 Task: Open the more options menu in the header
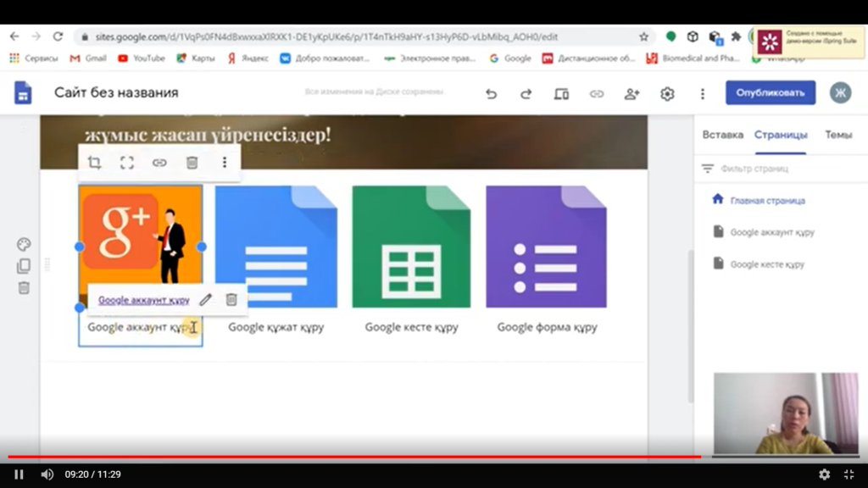(x=703, y=93)
